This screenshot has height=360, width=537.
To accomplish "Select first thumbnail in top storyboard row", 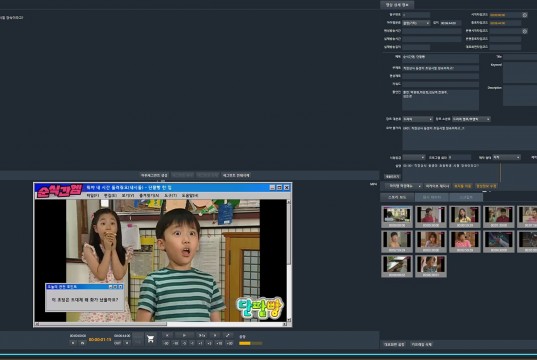I will point(397,216).
